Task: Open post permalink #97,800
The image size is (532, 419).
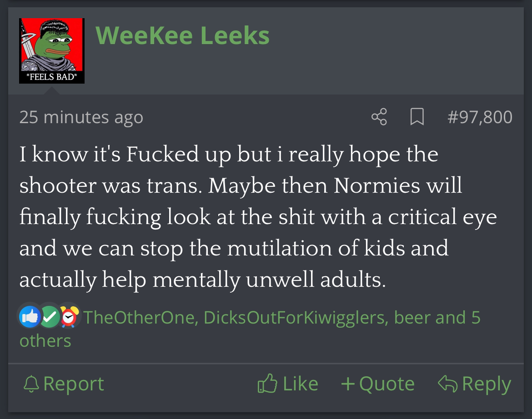Action: 480,117
